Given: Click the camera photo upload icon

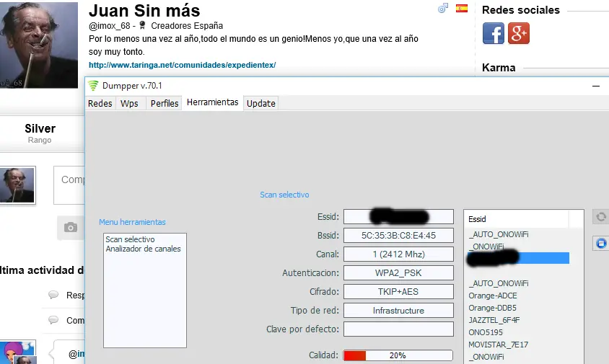Looking at the screenshot, I should point(71,227).
